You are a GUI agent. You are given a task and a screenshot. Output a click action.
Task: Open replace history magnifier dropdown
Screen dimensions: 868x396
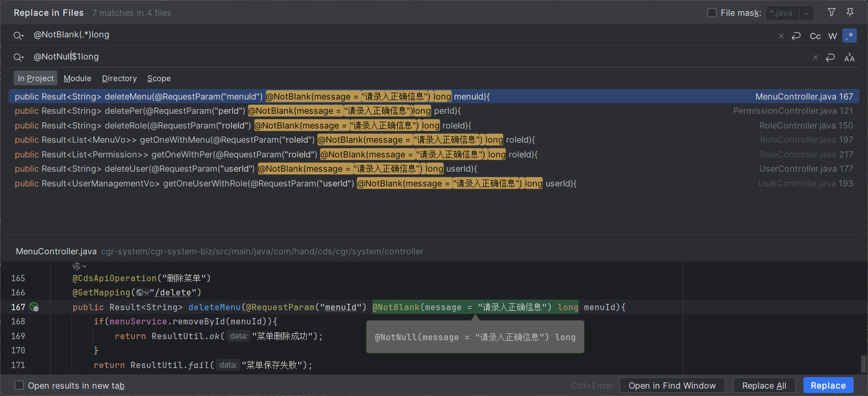[x=18, y=57]
